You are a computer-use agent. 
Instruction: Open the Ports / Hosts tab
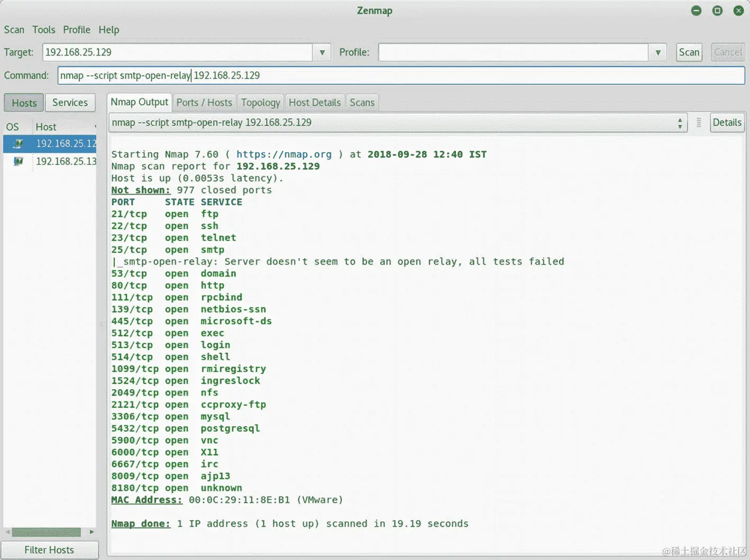[x=204, y=102]
